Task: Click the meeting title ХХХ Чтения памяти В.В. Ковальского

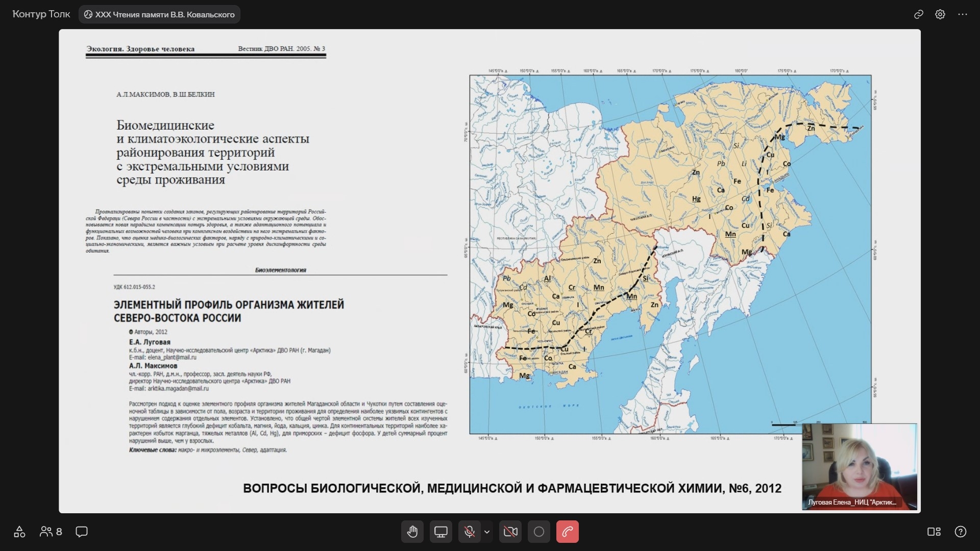Action: [x=159, y=14]
